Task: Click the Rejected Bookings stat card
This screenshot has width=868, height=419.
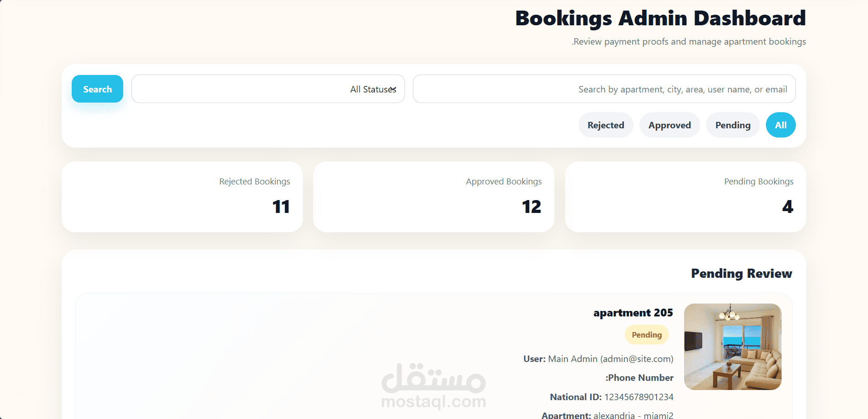Action: click(x=182, y=197)
